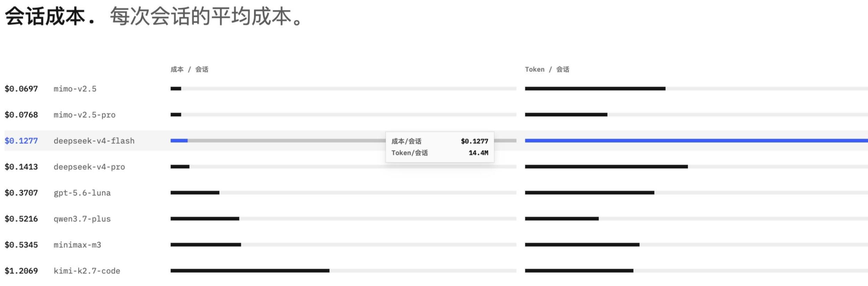Viewport: 868px width, 286px height.
Task: Click the Token / 会话 column header
Action: [x=547, y=69]
